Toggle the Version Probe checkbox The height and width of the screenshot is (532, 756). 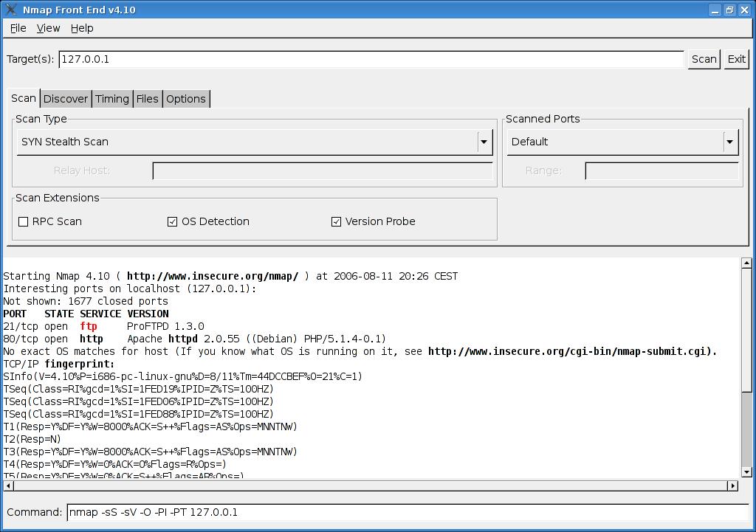pyautogui.click(x=336, y=221)
